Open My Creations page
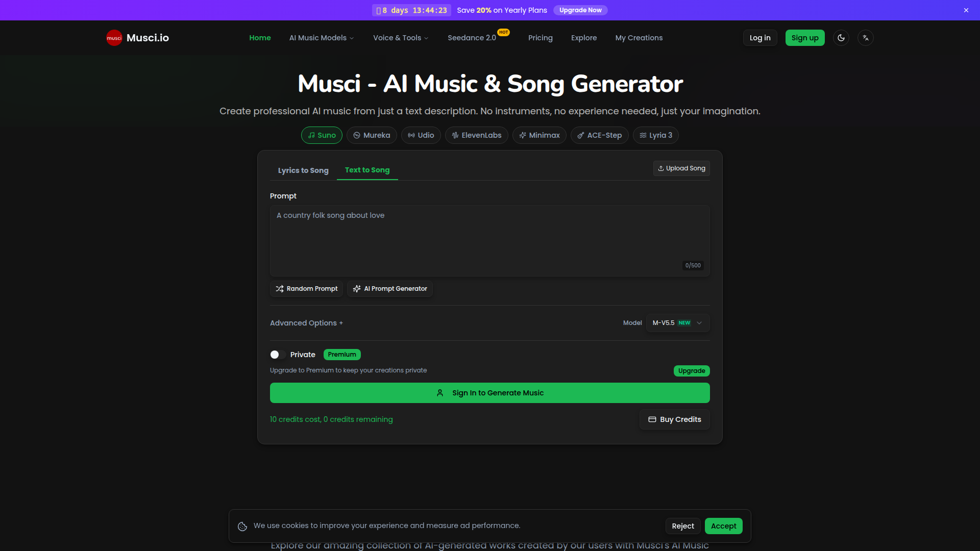The height and width of the screenshot is (551, 980). tap(639, 38)
